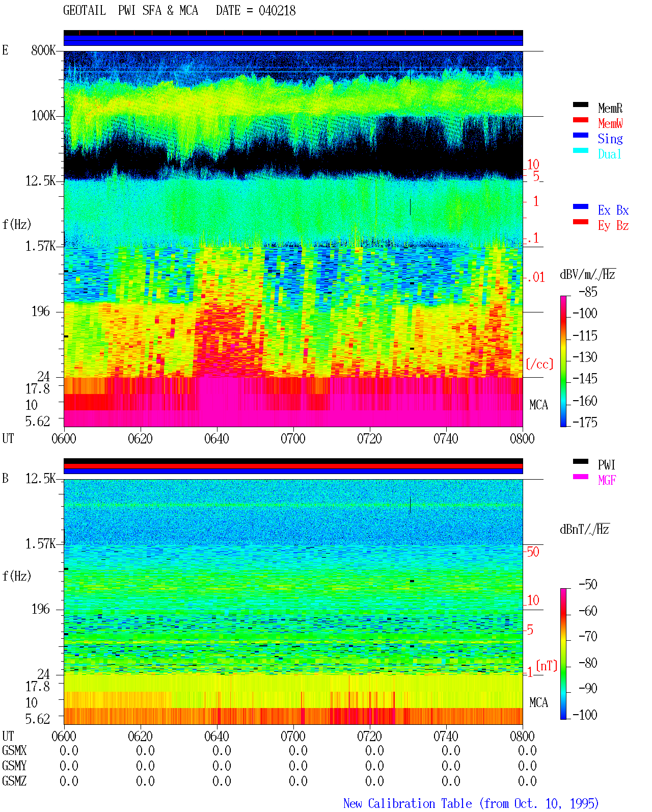Click the blue Sing legend swatch

(x=581, y=135)
